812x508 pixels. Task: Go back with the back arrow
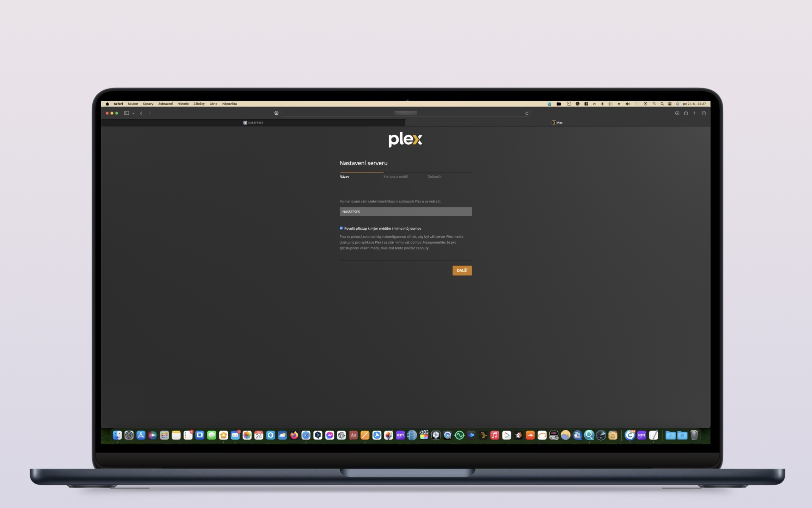tap(141, 113)
